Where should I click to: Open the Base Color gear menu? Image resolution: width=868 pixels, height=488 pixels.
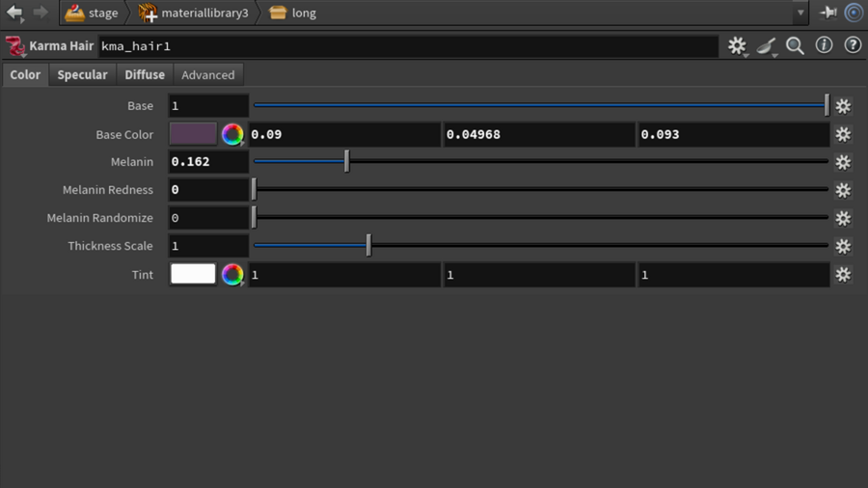843,134
